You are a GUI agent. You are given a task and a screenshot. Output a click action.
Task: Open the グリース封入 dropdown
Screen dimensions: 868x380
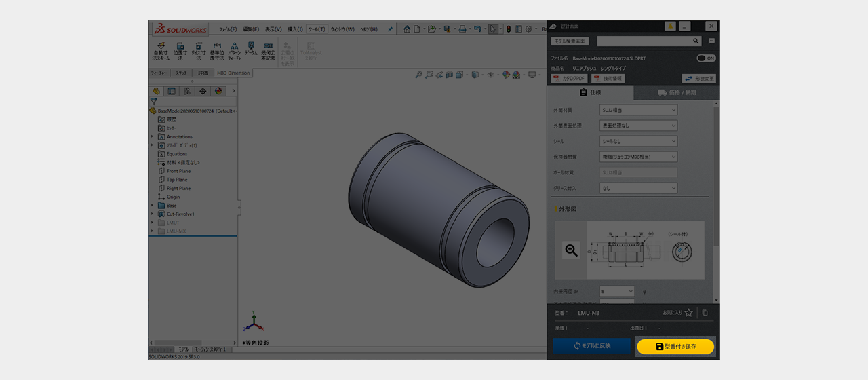tap(638, 188)
